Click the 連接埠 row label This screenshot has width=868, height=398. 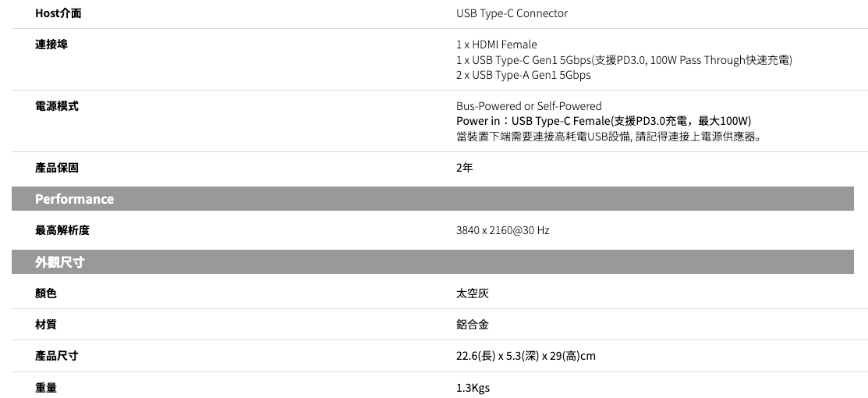(51, 44)
